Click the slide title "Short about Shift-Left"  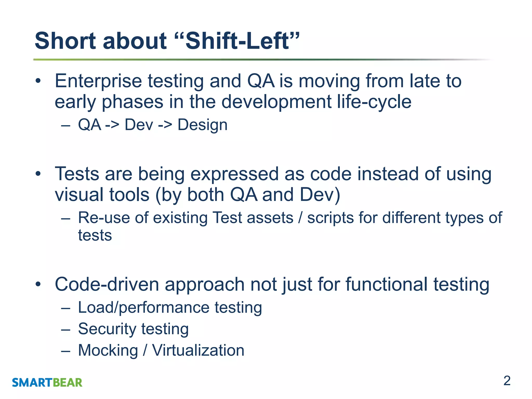click(167, 41)
